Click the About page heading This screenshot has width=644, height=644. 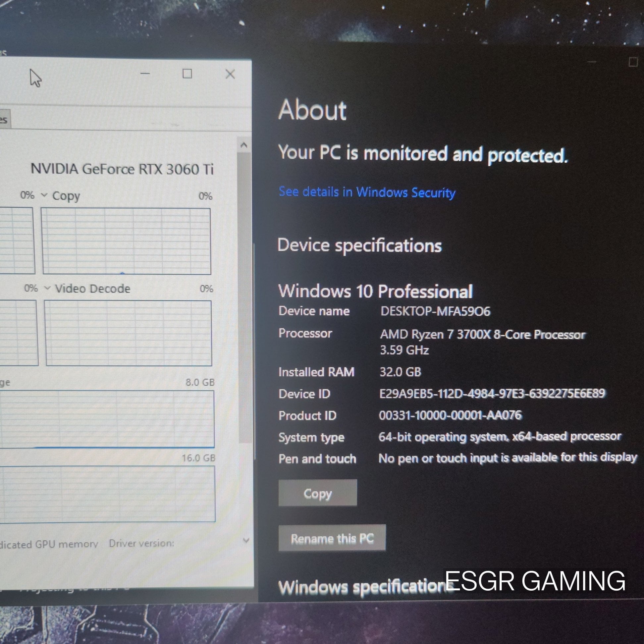click(313, 110)
